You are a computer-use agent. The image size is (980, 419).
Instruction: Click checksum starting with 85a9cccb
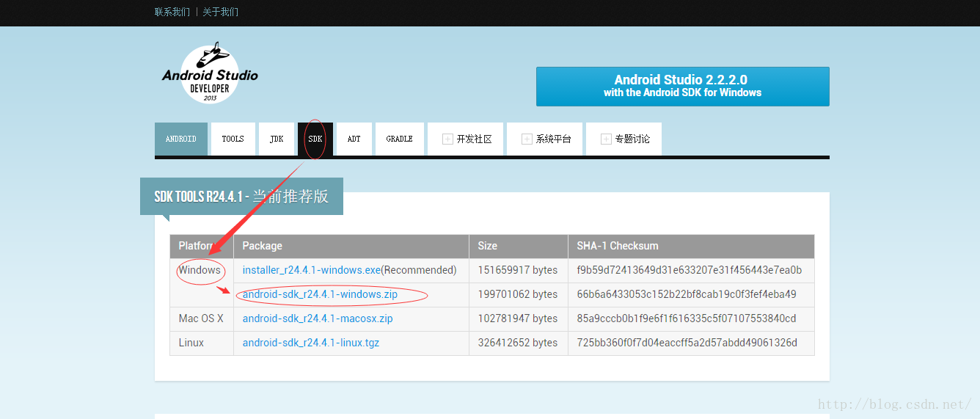(691, 318)
